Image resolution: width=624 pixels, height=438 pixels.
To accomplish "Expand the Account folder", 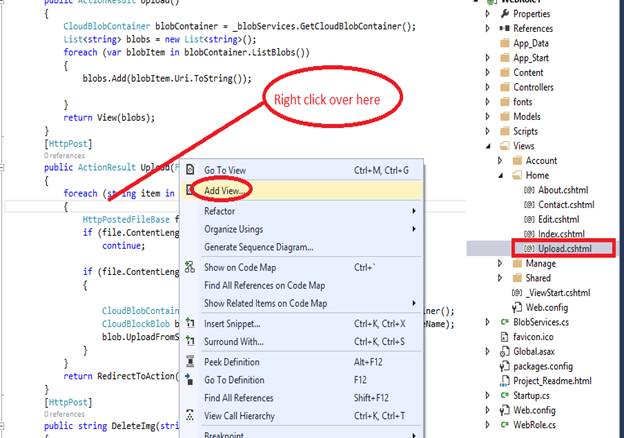I will point(500,161).
